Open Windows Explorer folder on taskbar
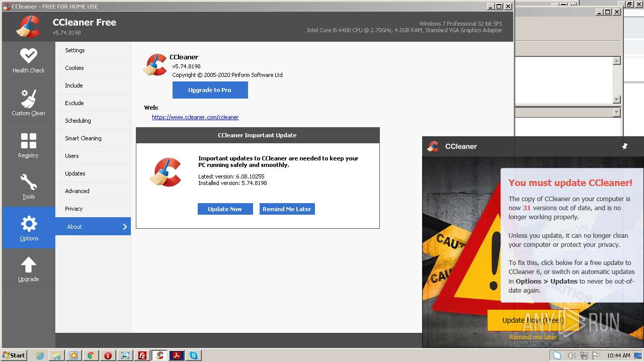The image size is (644, 362). 57,355
